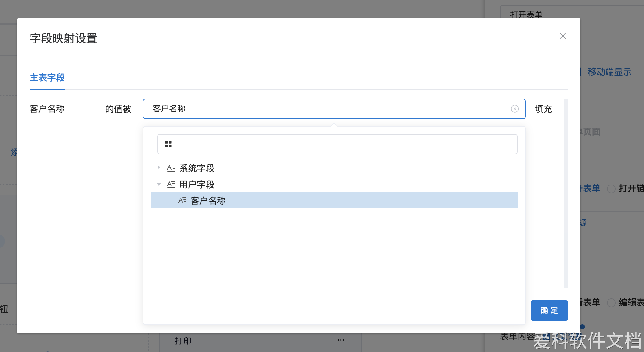Click the field icon of the highlighted 客户名称 row
This screenshot has width=644, height=352.
[182, 201]
